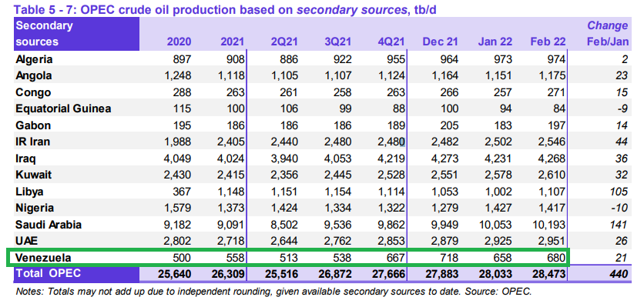The height and width of the screenshot is (307, 644).
Task: Select the 'Nigeria' row label
Action: [35, 208]
